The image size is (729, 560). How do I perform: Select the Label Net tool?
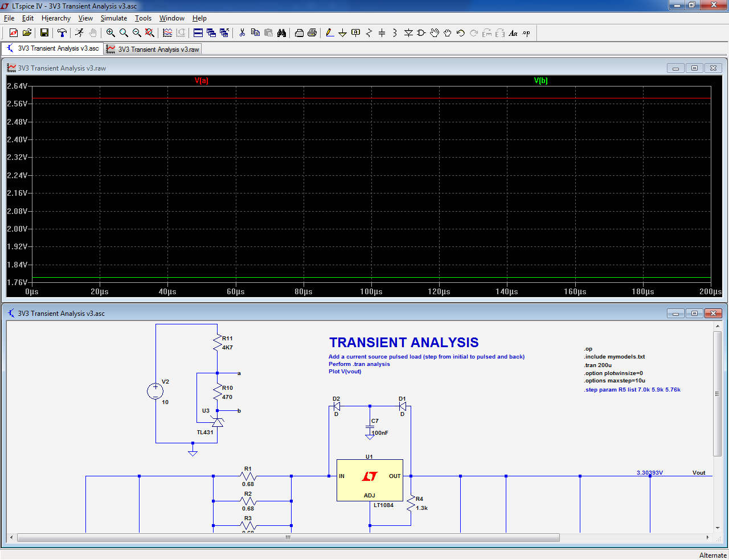point(356,33)
